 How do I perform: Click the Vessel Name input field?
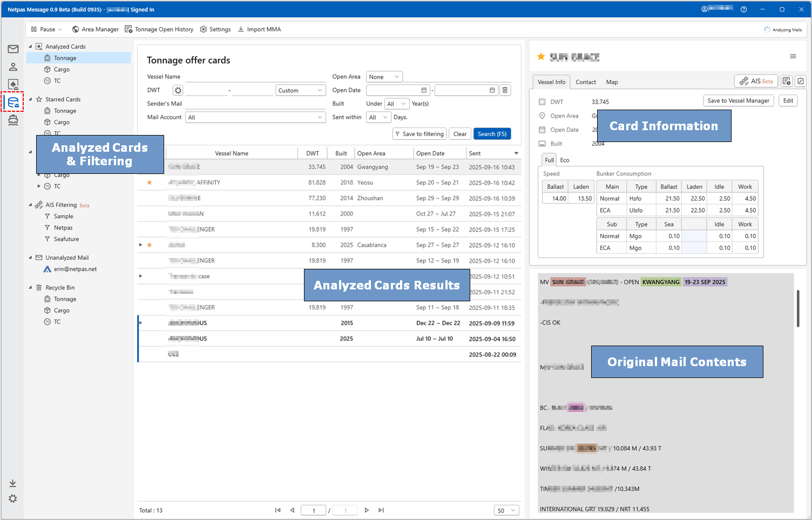coord(254,77)
